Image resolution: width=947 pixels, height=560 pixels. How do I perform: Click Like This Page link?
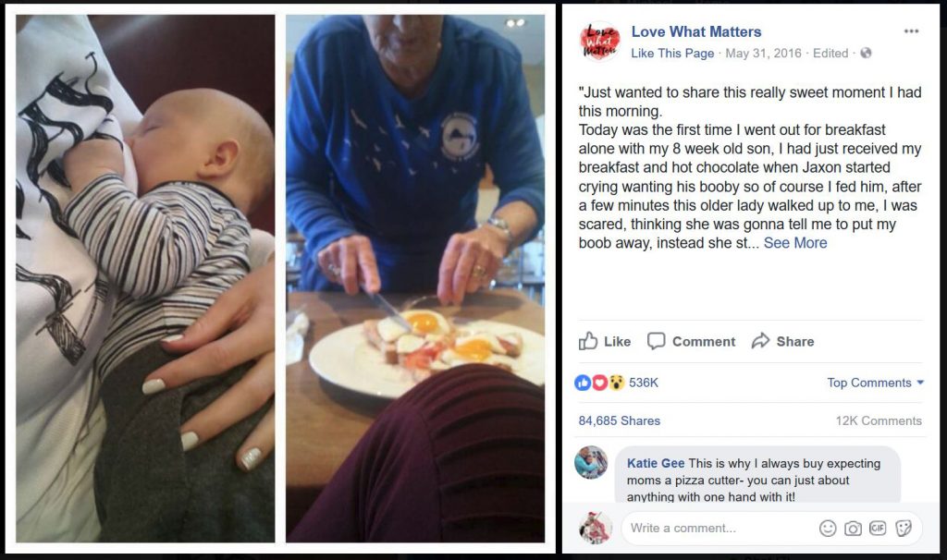[x=672, y=53]
